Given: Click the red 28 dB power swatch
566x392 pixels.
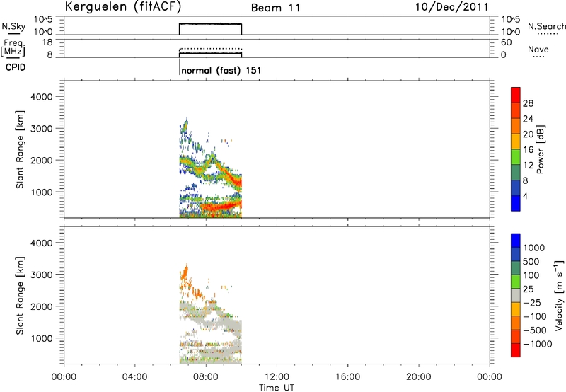Looking at the screenshot, I should point(516,95).
